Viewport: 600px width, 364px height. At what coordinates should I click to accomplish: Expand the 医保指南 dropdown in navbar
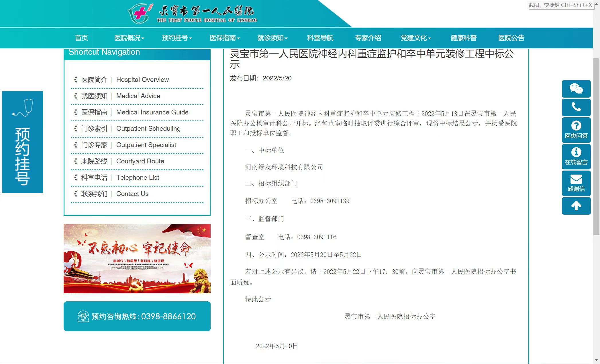224,38
